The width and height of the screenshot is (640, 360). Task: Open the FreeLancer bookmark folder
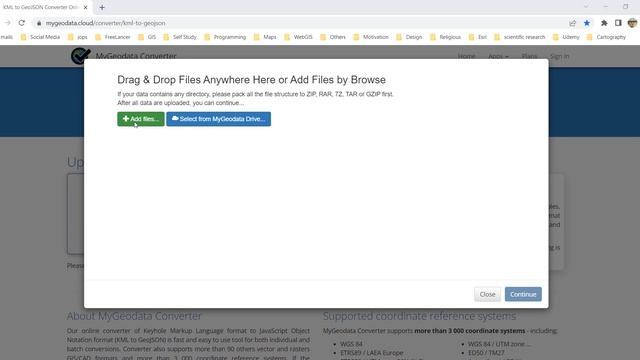point(113,37)
